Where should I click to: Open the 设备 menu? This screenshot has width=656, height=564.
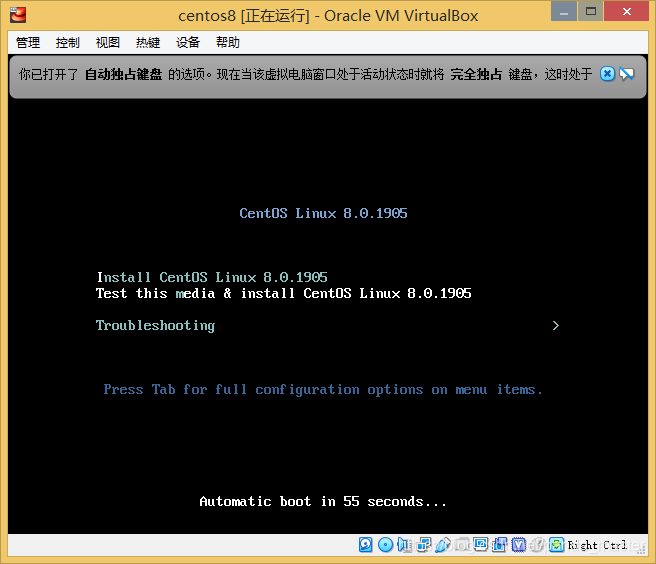[x=188, y=42]
